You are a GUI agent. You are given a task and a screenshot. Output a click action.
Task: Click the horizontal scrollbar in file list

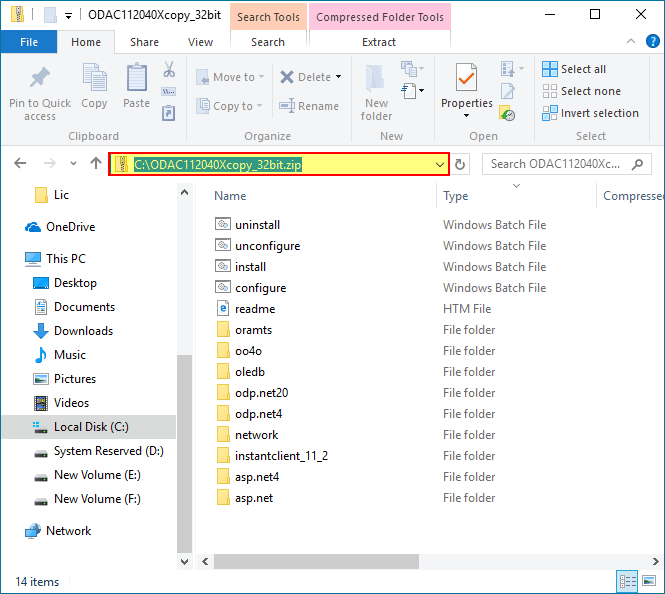click(316, 561)
